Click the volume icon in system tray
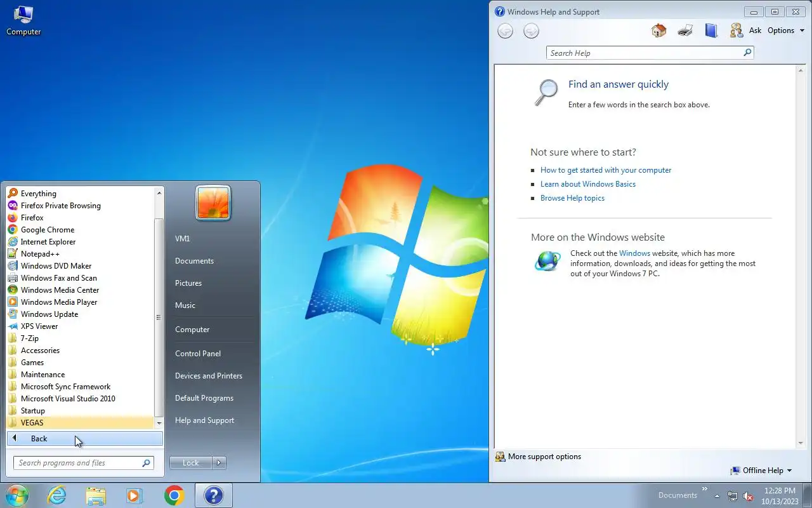 point(748,496)
